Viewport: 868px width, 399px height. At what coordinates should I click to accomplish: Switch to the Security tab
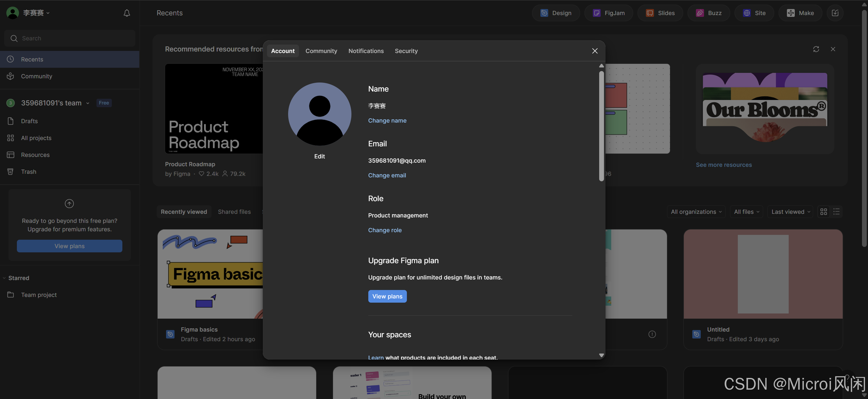point(406,51)
